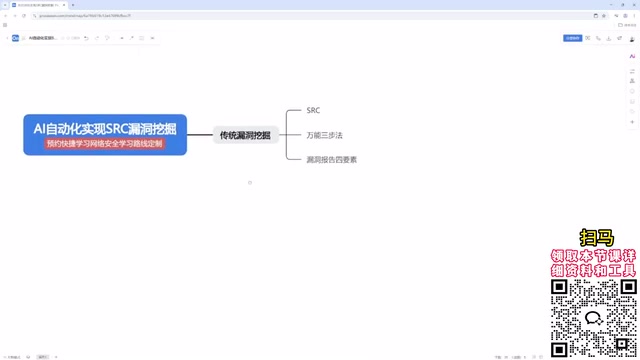
Task: Click the browser profile icon
Action: coord(625,16)
